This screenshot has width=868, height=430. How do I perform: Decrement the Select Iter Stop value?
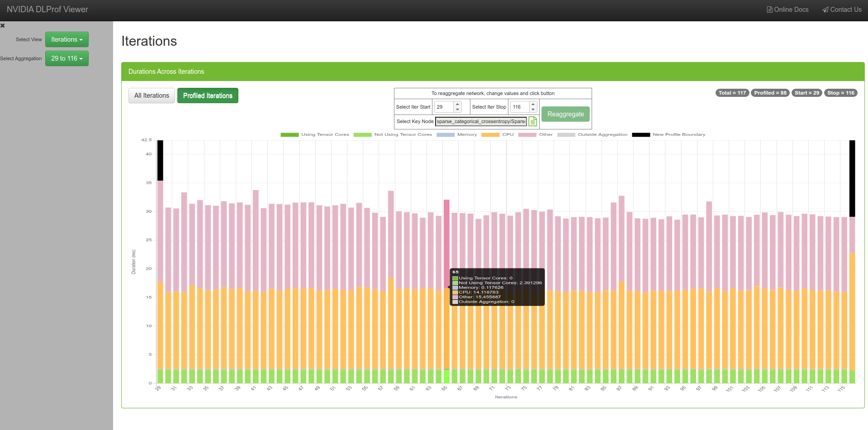533,110
